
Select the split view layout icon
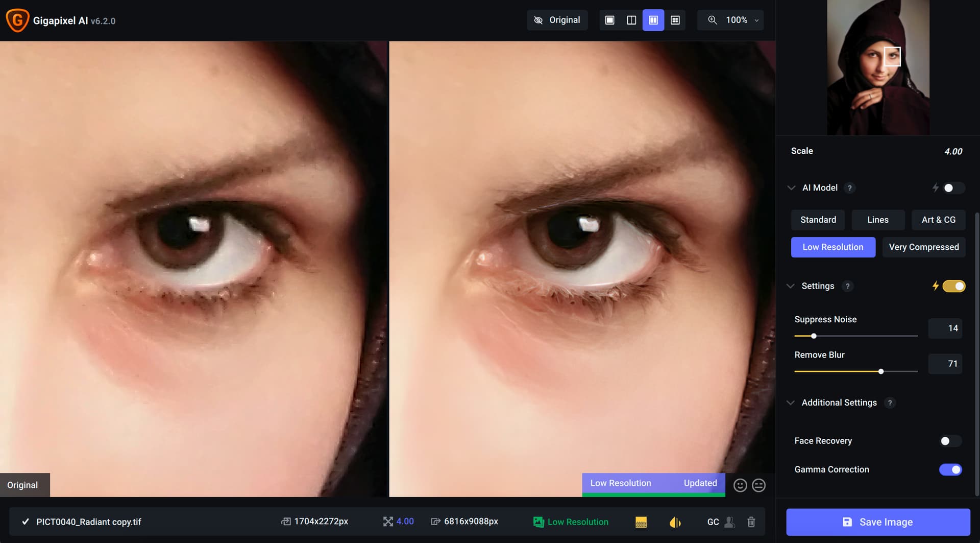click(x=631, y=20)
